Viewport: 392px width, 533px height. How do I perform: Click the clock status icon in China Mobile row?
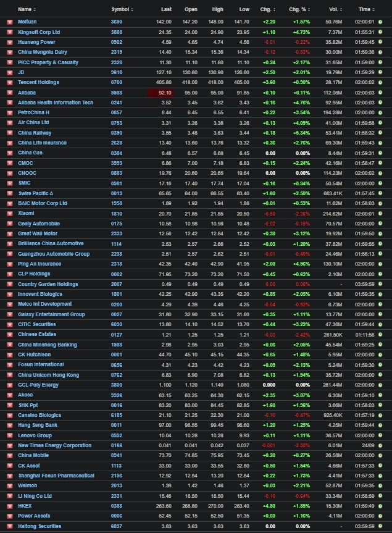[380, 456]
